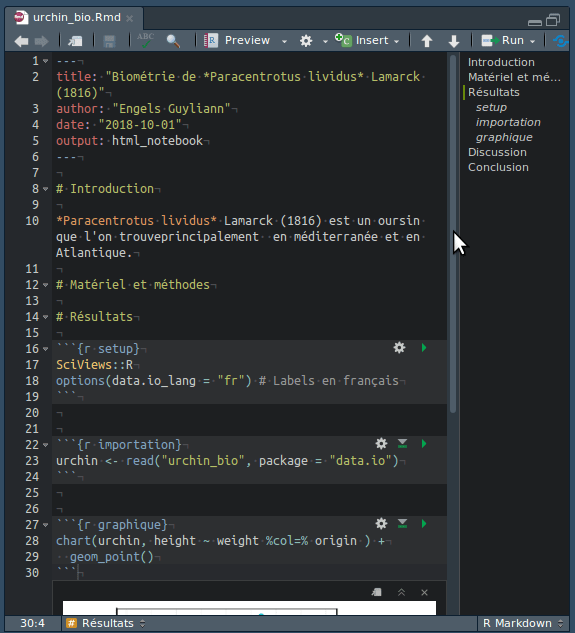This screenshot has height=633, width=575.
Task: Collapse chunk output double-chevron
Action: (401, 592)
